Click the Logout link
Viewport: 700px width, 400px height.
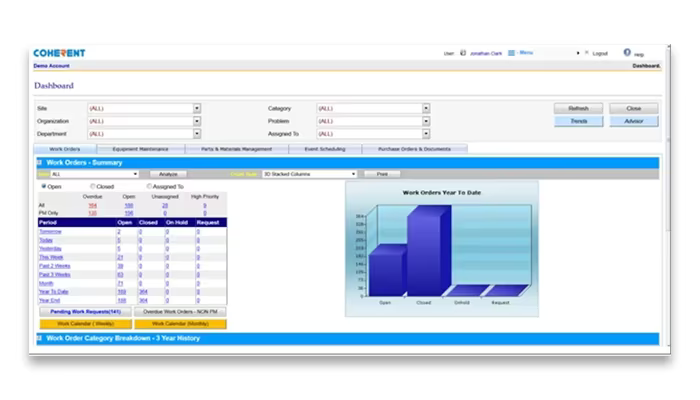tap(600, 54)
